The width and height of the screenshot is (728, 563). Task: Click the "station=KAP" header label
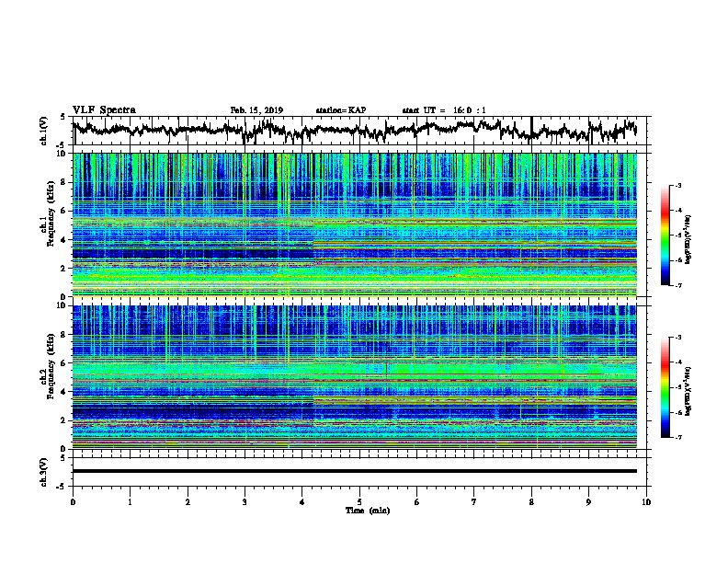click(x=341, y=110)
